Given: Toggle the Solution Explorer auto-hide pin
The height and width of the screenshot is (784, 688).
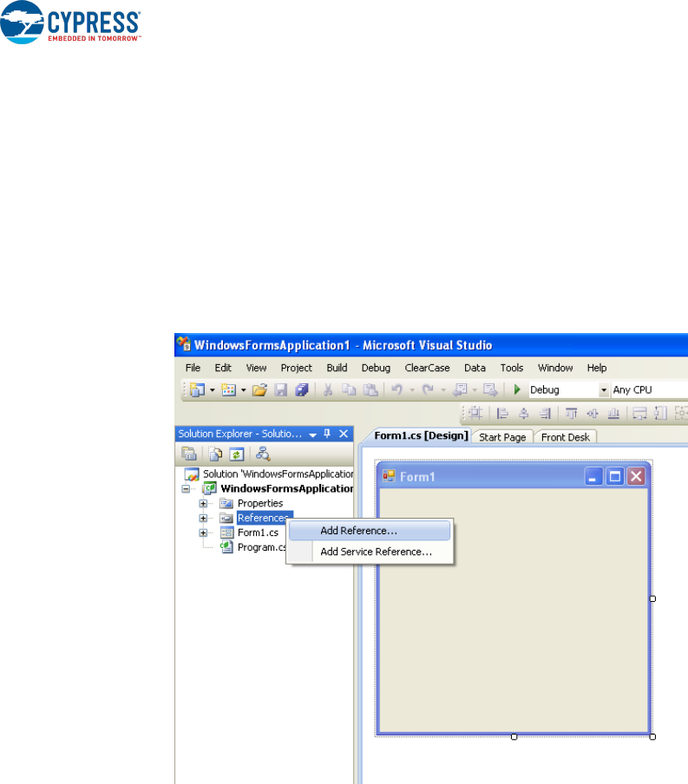Looking at the screenshot, I should click(x=327, y=434).
